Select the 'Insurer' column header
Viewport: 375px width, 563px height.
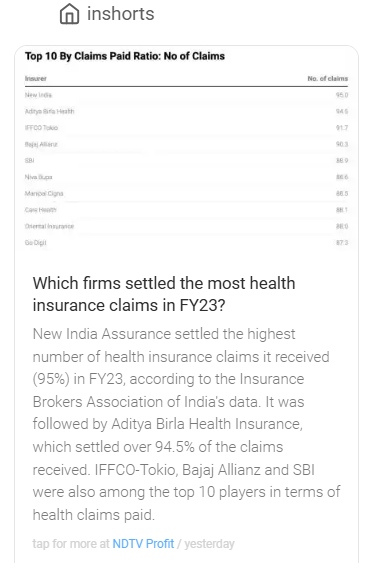pyautogui.click(x=36, y=79)
